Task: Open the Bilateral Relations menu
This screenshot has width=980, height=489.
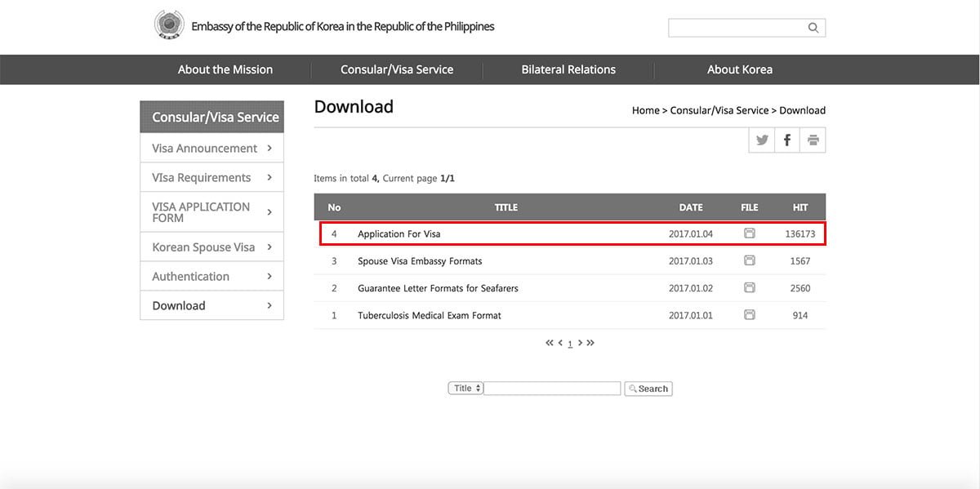Action: 568,69
